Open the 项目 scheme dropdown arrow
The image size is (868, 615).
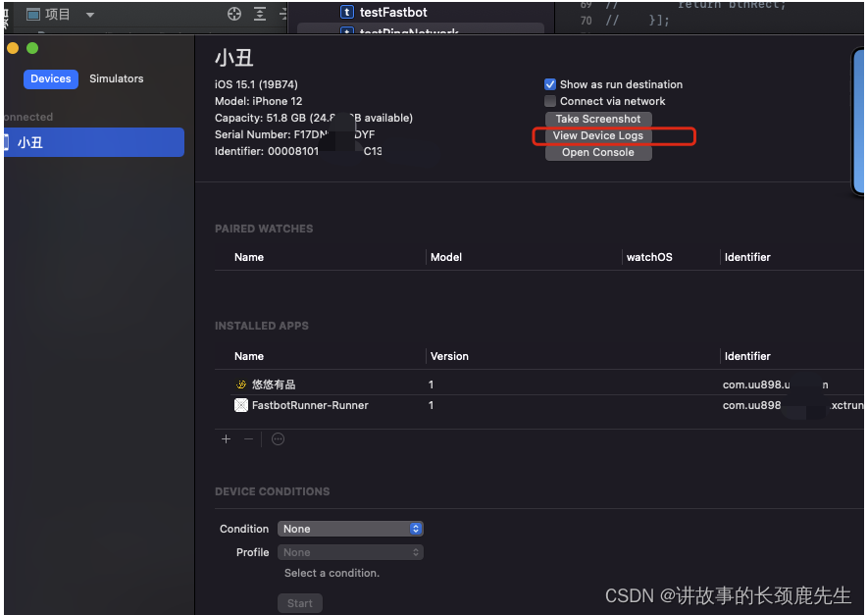89,15
